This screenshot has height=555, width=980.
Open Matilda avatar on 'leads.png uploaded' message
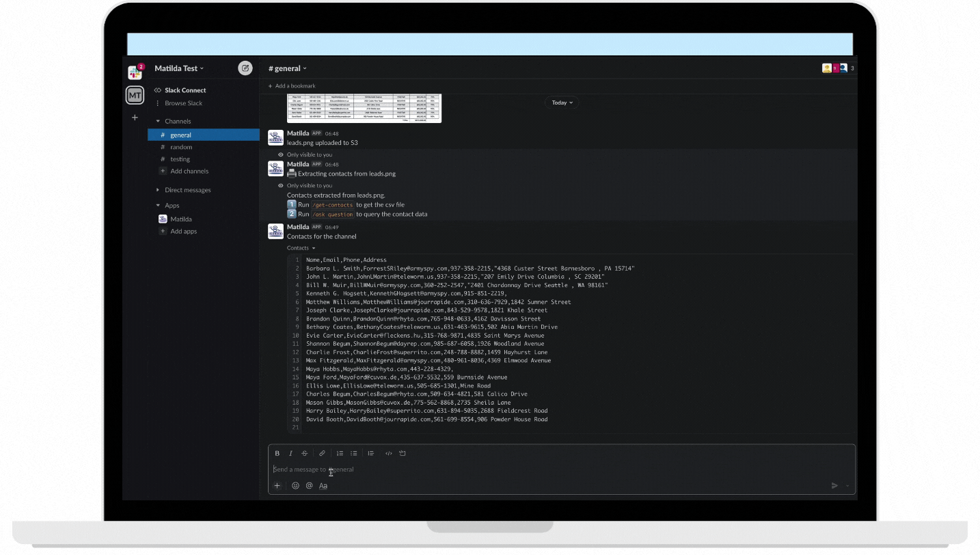click(x=275, y=137)
